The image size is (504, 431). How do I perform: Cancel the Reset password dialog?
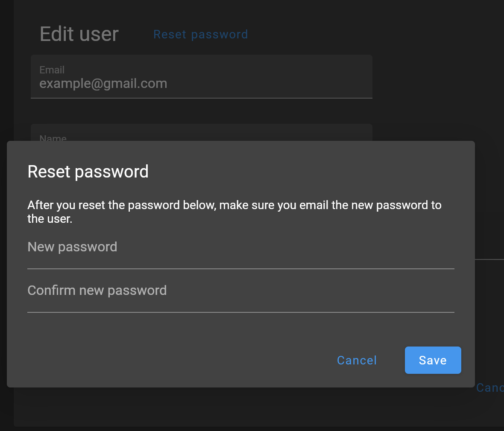(x=357, y=360)
